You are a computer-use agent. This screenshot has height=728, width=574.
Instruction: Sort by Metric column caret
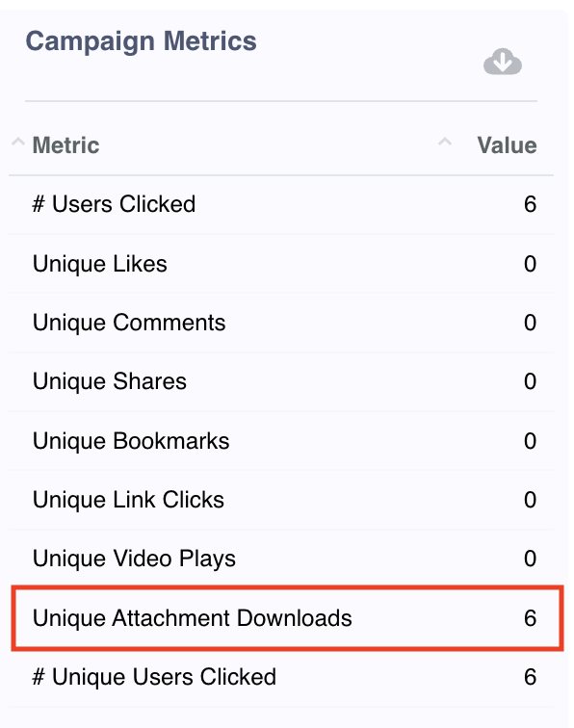pos(17,142)
